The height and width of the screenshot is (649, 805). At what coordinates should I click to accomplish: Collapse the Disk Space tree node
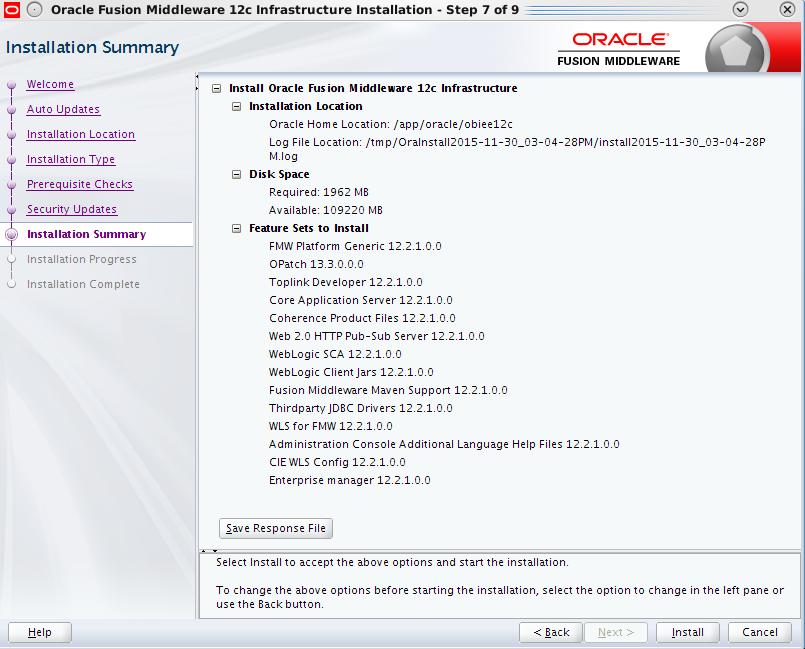236,175
